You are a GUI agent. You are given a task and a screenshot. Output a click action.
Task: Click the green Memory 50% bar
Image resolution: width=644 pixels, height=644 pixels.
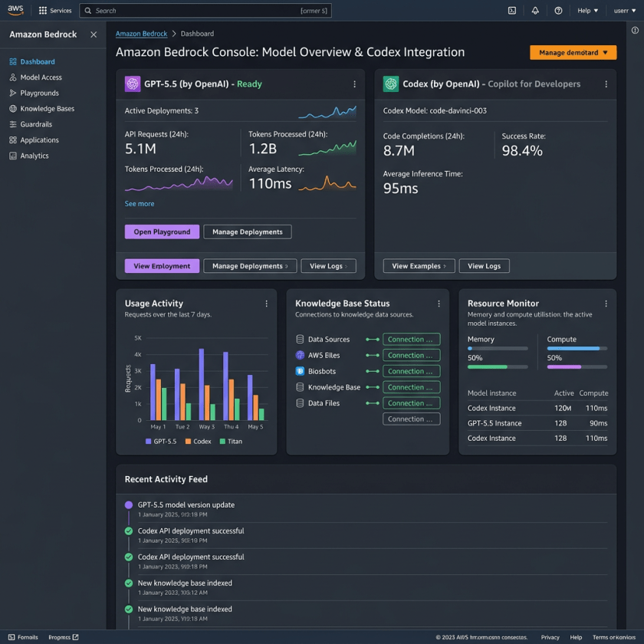[498, 367]
